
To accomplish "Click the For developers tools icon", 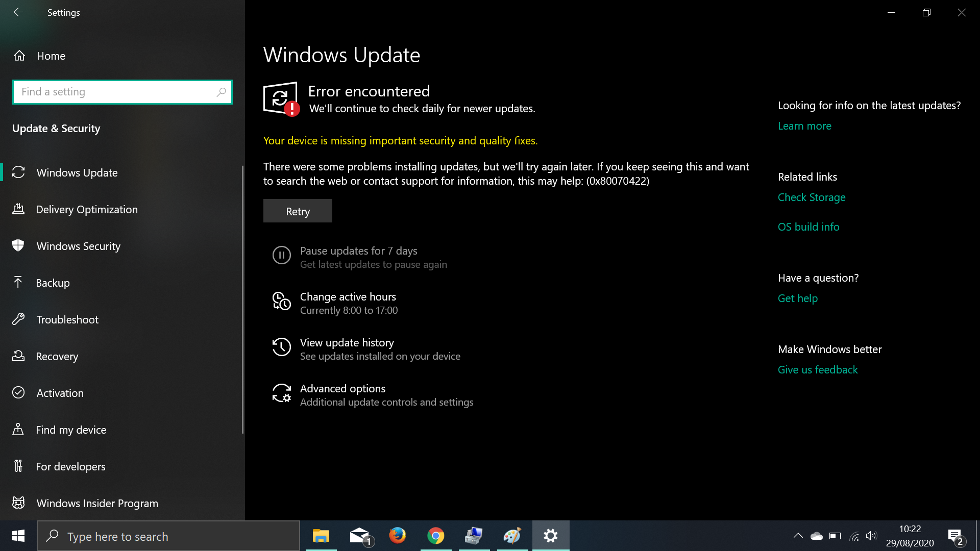I will pyautogui.click(x=18, y=466).
